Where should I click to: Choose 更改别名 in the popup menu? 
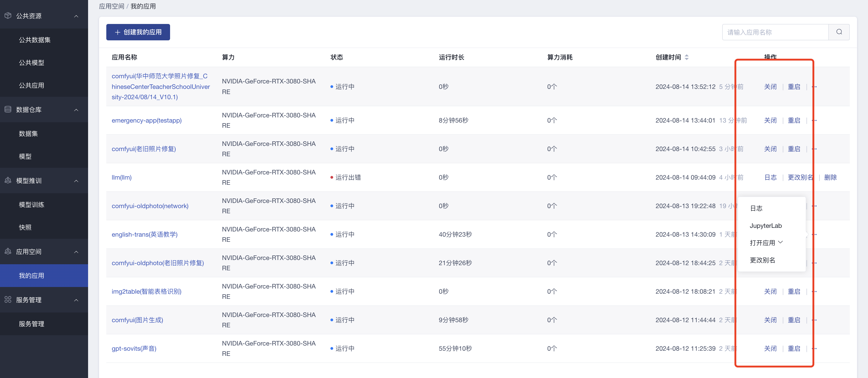[762, 260]
